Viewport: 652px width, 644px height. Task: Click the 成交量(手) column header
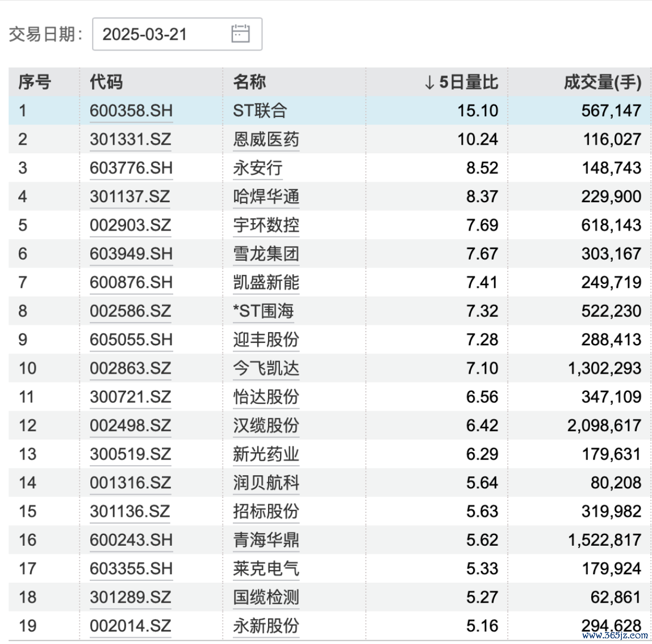click(602, 82)
